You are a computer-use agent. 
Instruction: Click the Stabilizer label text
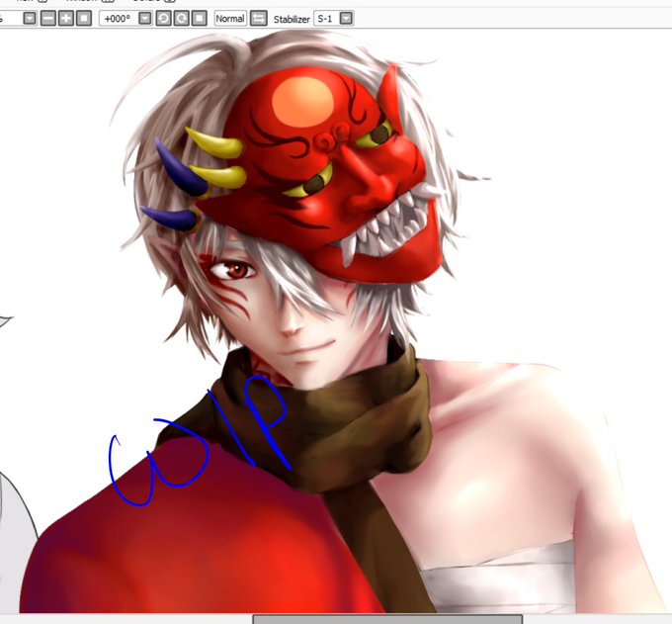[292, 19]
